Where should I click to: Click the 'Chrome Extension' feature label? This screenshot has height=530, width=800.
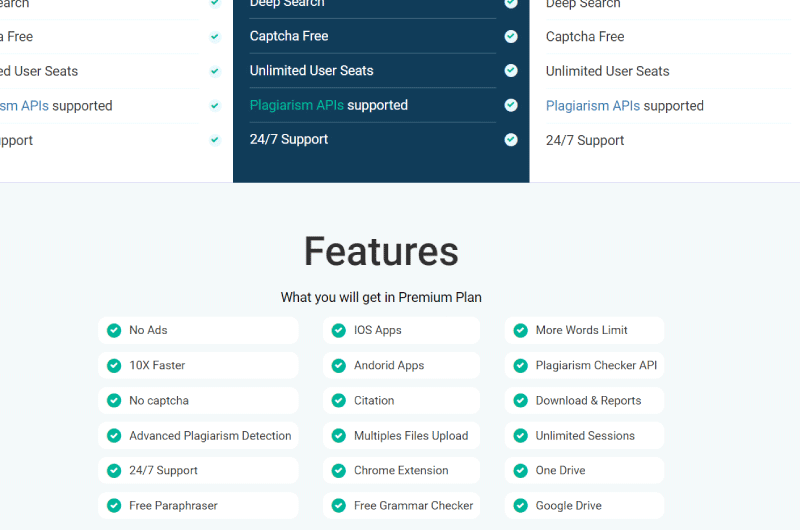(x=401, y=470)
